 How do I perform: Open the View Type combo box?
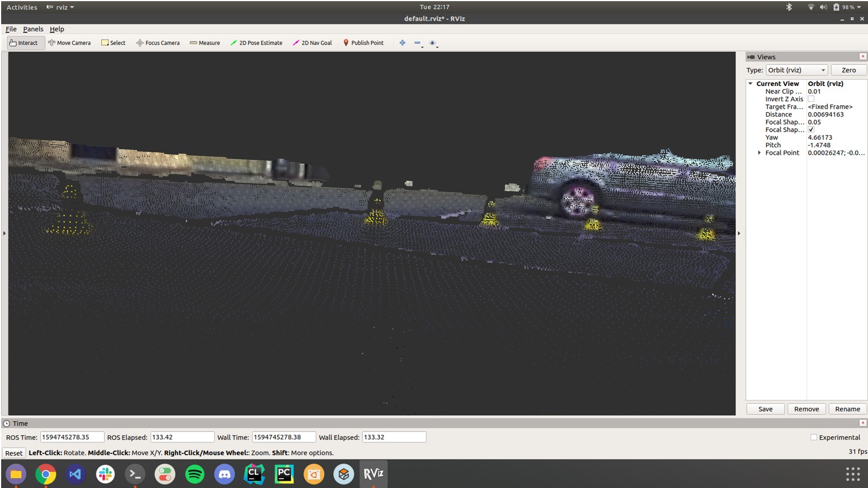[x=796, y=70]
